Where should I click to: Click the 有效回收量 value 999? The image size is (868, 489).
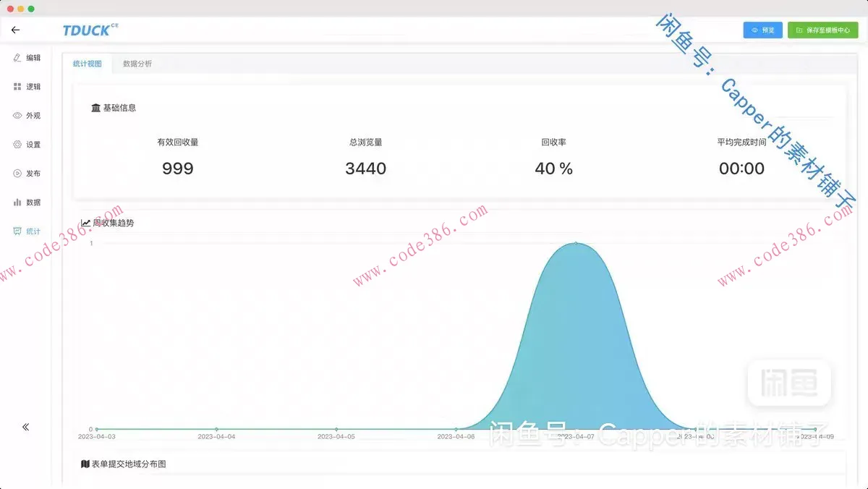pos(177,169)
